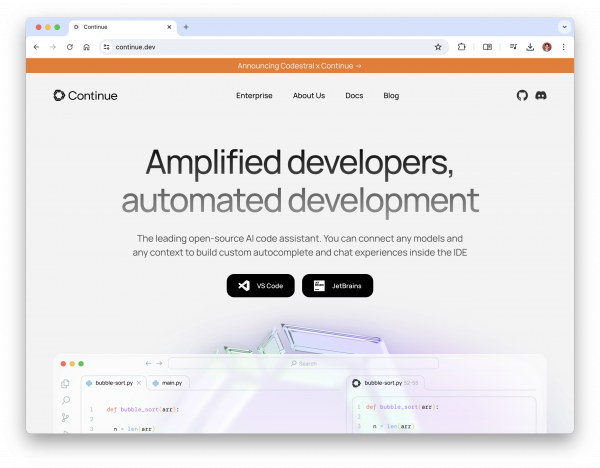Open the Chrome three-dot menu
This screenshot has width=600, height=468.
563,47
